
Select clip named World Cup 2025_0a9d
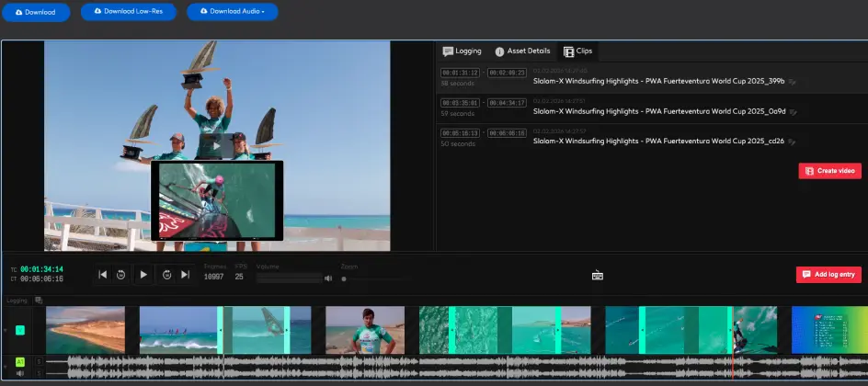click(659, 111)
